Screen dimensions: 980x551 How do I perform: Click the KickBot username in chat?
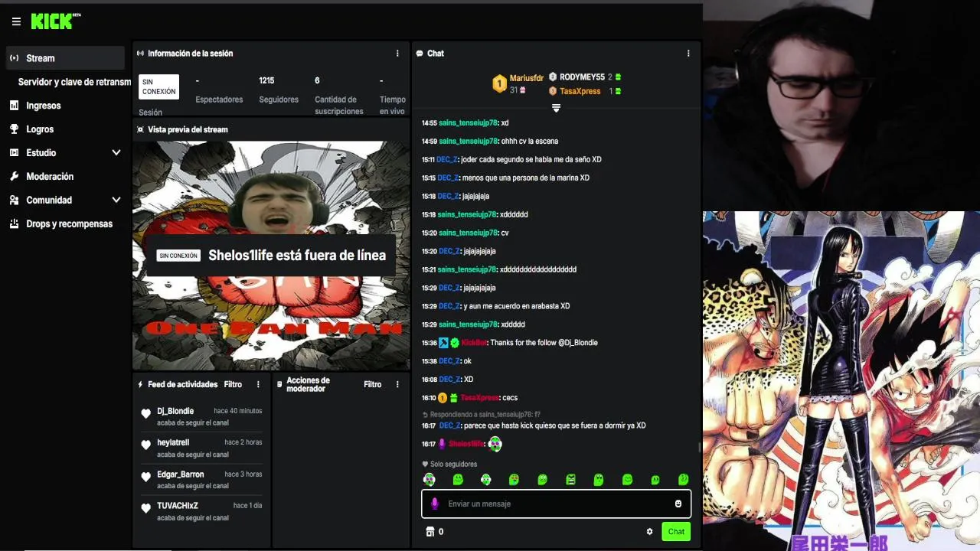tap(475, 343)
